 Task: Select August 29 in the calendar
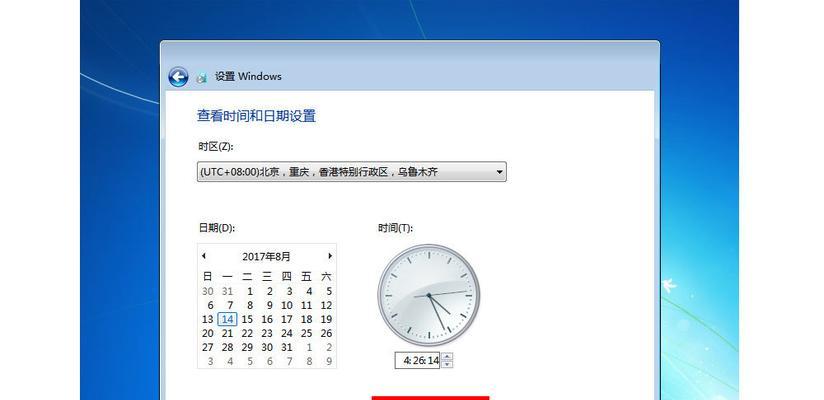pyautogui.click(x=247, y=347)
